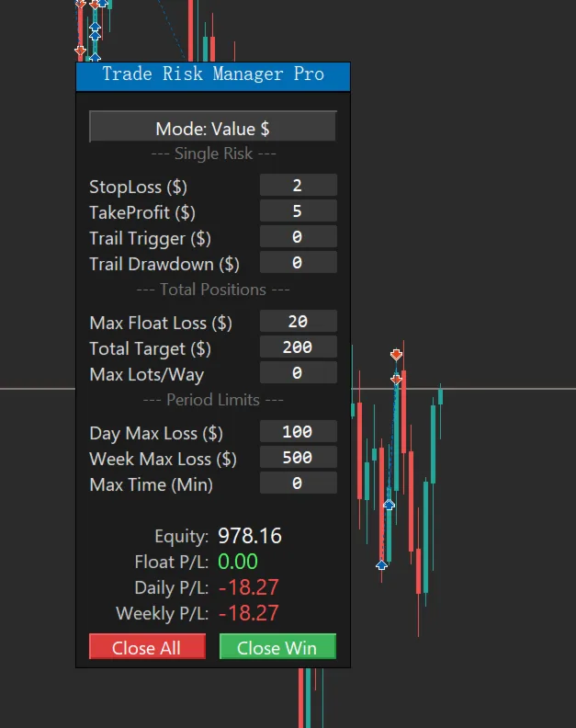Click the Total Target ($) label

coord(151,348)
